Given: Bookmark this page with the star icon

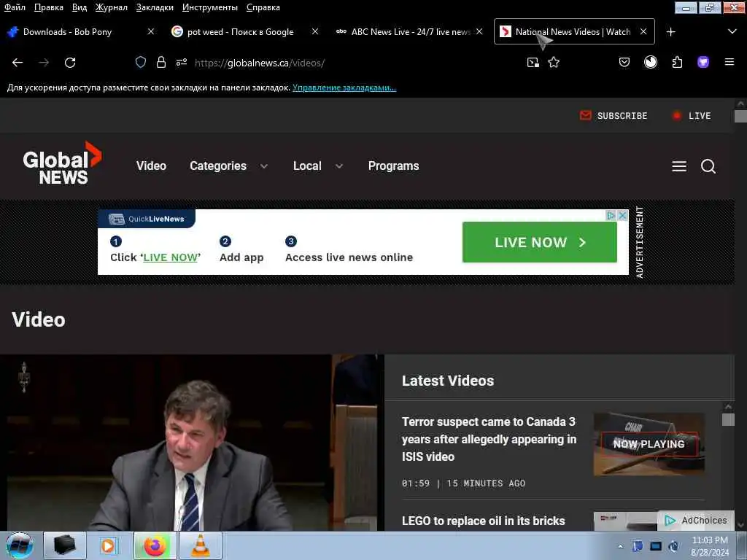Looking at the screenshot, I should coord(554,63).
